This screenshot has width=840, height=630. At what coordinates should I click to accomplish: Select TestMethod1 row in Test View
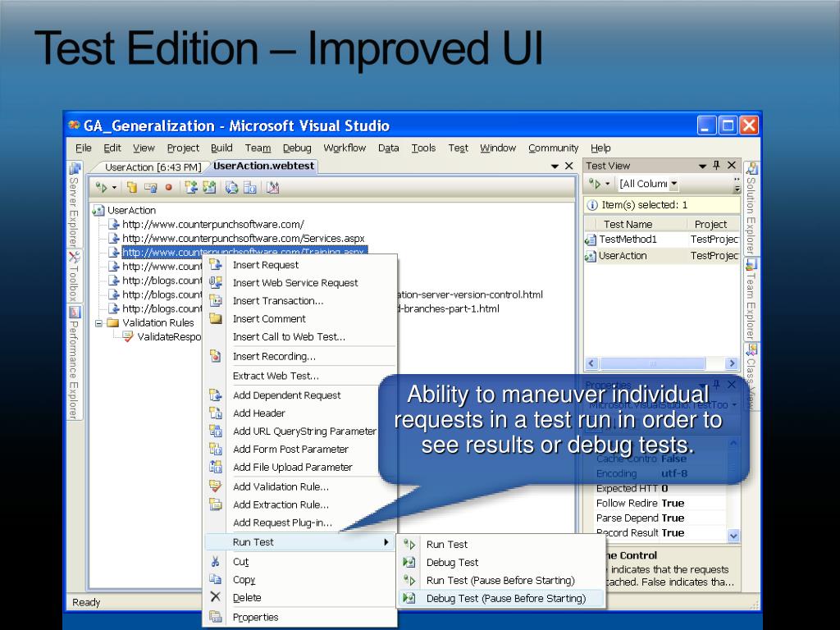(662, 240)
